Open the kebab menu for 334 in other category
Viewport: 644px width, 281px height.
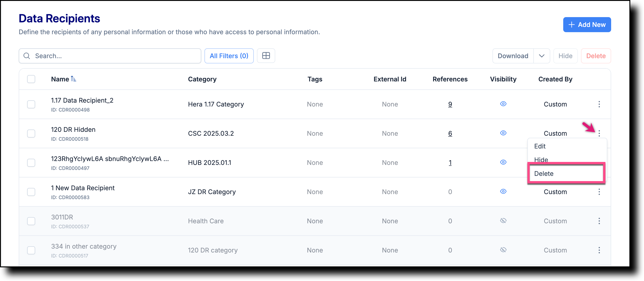pyautogui.click(x=599, y=250)
